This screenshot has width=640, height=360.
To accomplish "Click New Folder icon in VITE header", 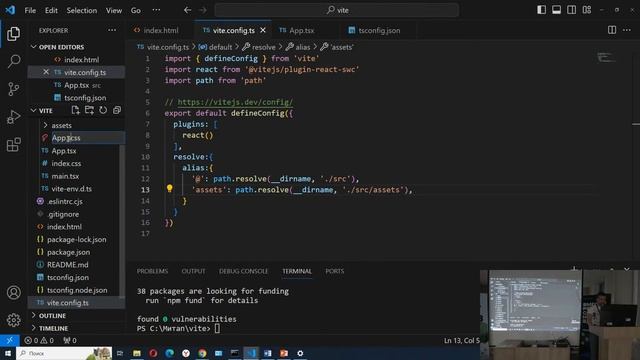I will pos(89,110).
